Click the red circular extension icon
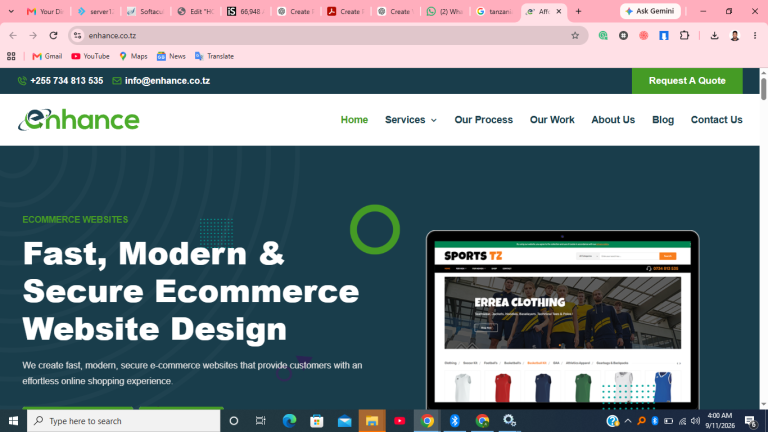 644,36
